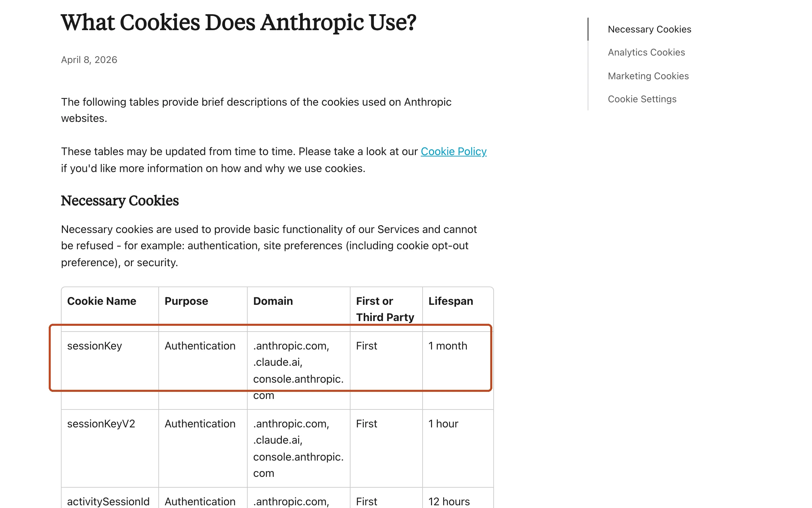The width and height of the screenshot is (812, 508).
Task: Select Marketing Cookies in the sidebar
Action: coord(648,76)
